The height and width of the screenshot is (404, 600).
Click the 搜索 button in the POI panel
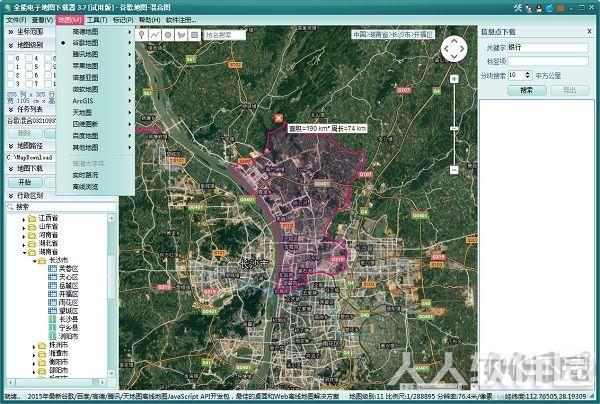click(x=527, y=90)
